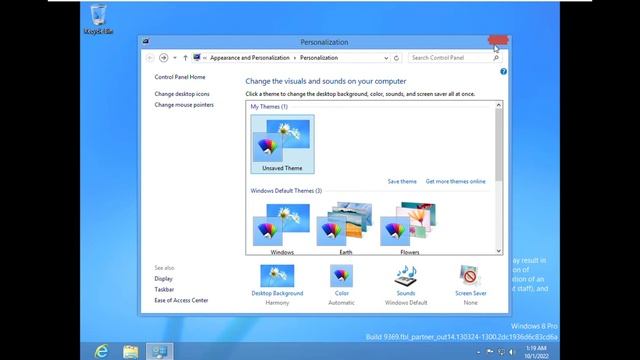Open Action Center flag tray icon
The height and width of the screenshot is (360, 640).
[490, 351]
